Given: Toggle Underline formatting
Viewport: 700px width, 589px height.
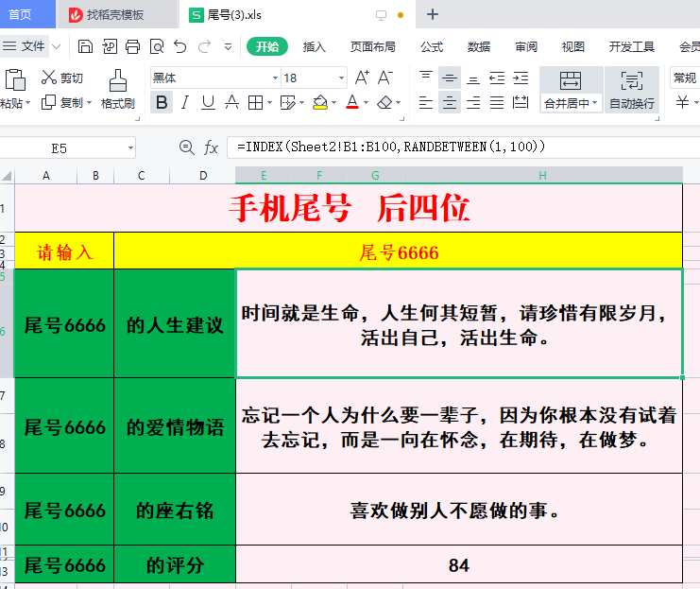Looking at the screenshot, I should [x=208, y=102].
